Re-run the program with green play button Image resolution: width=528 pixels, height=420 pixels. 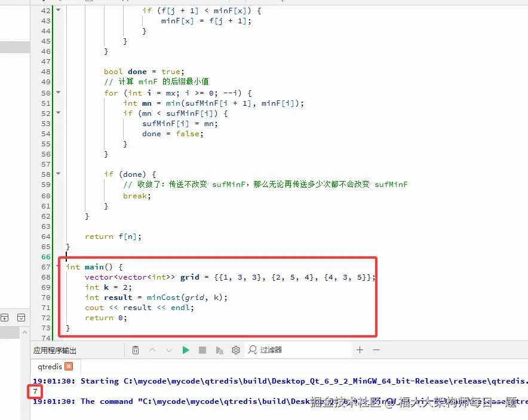click(186, 350)
